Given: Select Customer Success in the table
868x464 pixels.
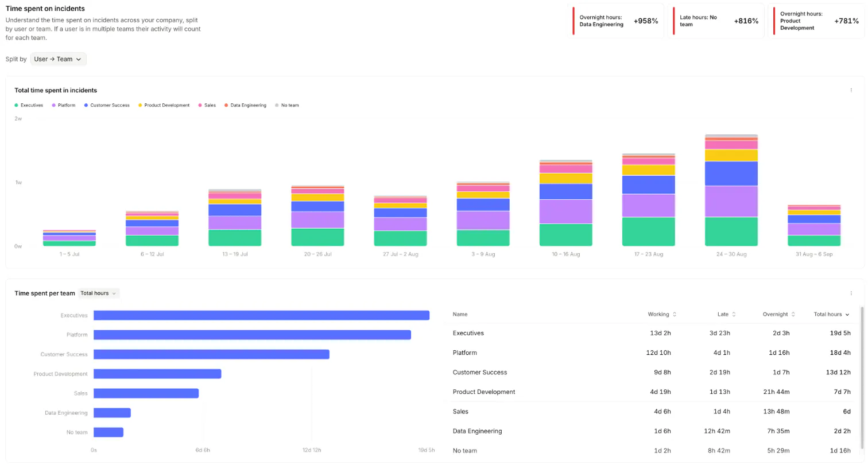Looking at the screenshot, I should (x=480, y=372).
